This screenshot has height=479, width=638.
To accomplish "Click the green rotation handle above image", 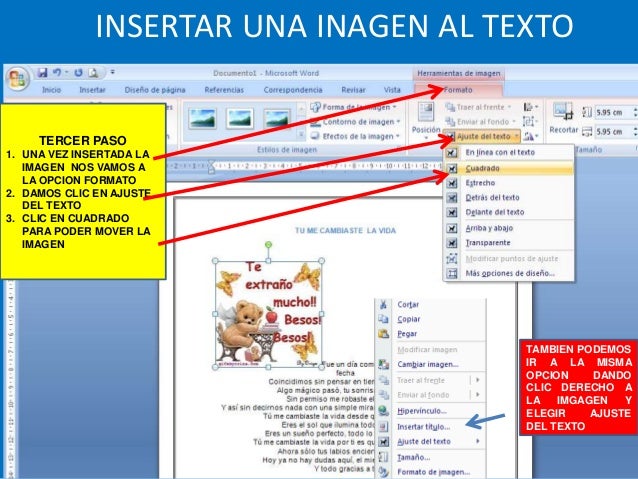I will tap(268, 245).
